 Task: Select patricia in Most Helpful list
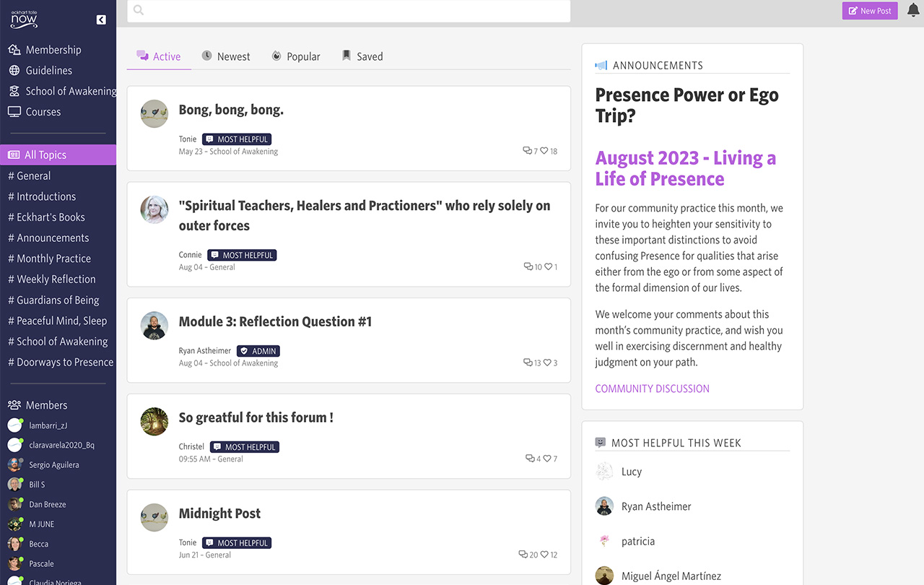(637, 541)
